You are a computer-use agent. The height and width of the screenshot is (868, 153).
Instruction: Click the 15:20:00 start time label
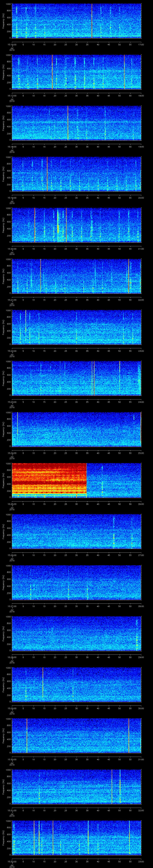coord(12,249)
